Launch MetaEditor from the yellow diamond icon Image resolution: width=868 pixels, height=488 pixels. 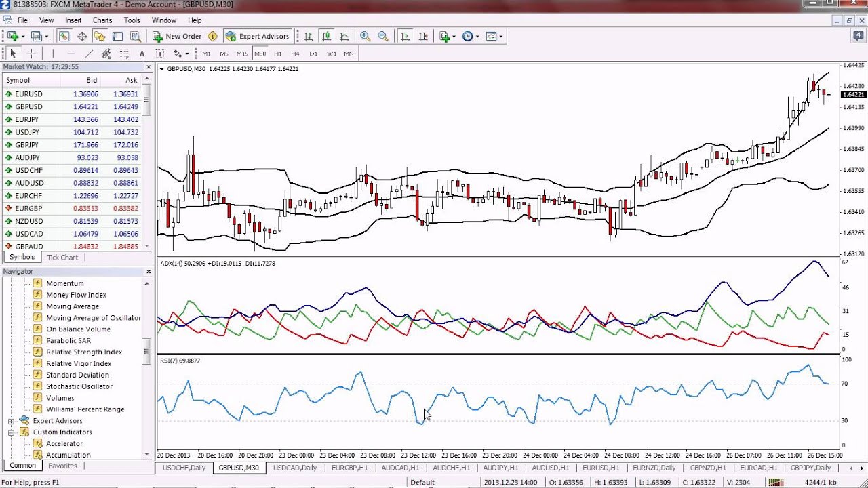click(x=212, y=37)
